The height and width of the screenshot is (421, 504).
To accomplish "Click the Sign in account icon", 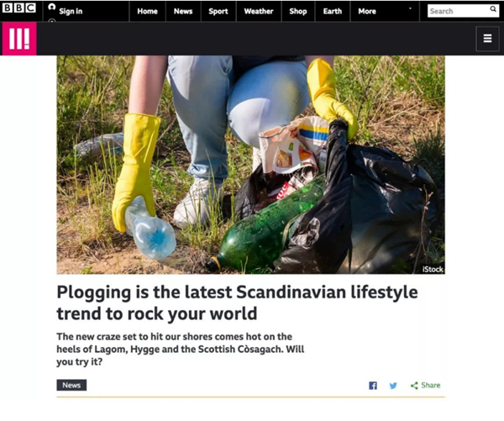I will (x=52, y=7).
